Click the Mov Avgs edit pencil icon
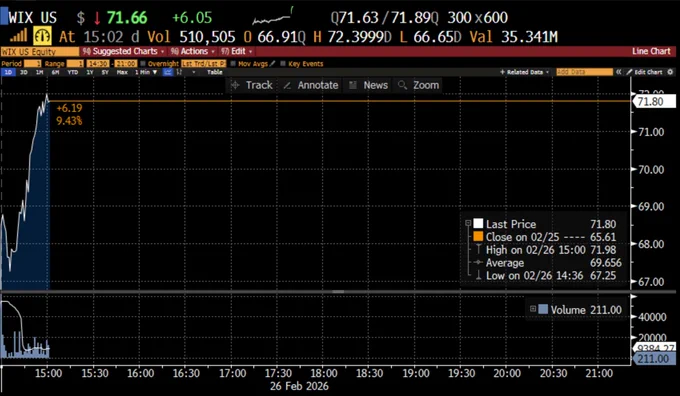The image size is (680, 396). 272,64
